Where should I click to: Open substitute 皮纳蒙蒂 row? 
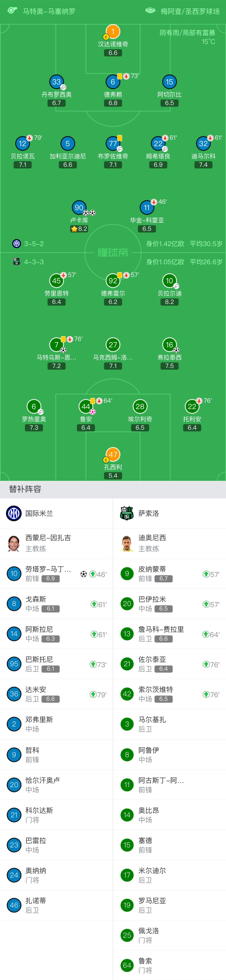click(x=170, y=574)
